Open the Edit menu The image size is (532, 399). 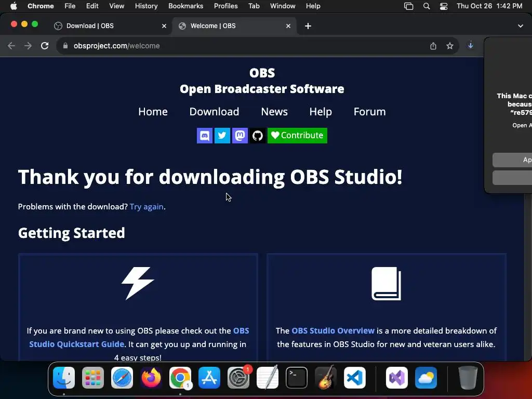[x=92, y=6]
